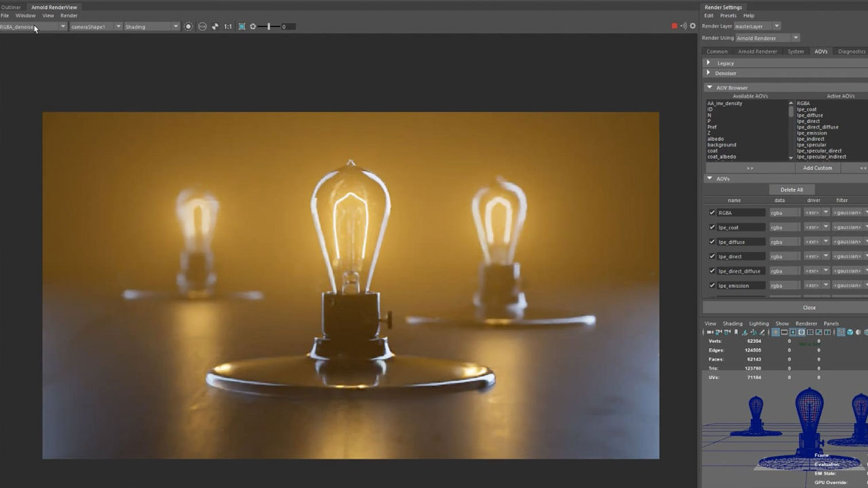Switch to the Arnold Renderer tab
This screenshot has width=868, height=488.
pos(757,52)
